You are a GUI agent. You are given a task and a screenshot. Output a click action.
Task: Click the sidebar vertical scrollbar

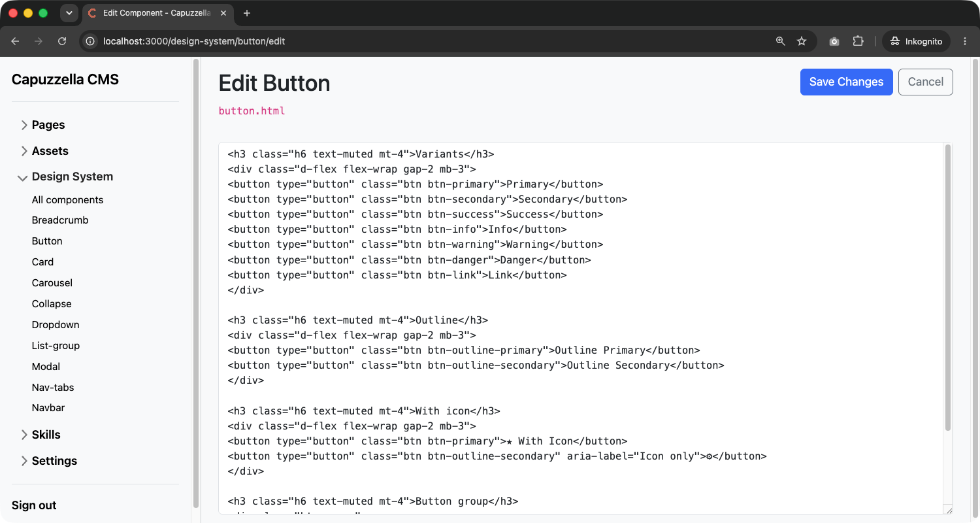195,283
